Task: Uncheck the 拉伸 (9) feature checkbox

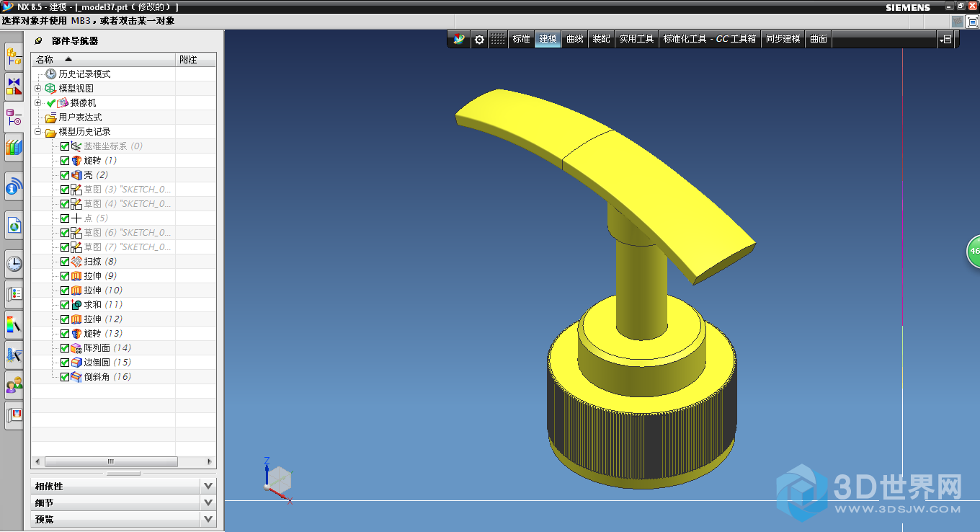Action: [65, 276]
